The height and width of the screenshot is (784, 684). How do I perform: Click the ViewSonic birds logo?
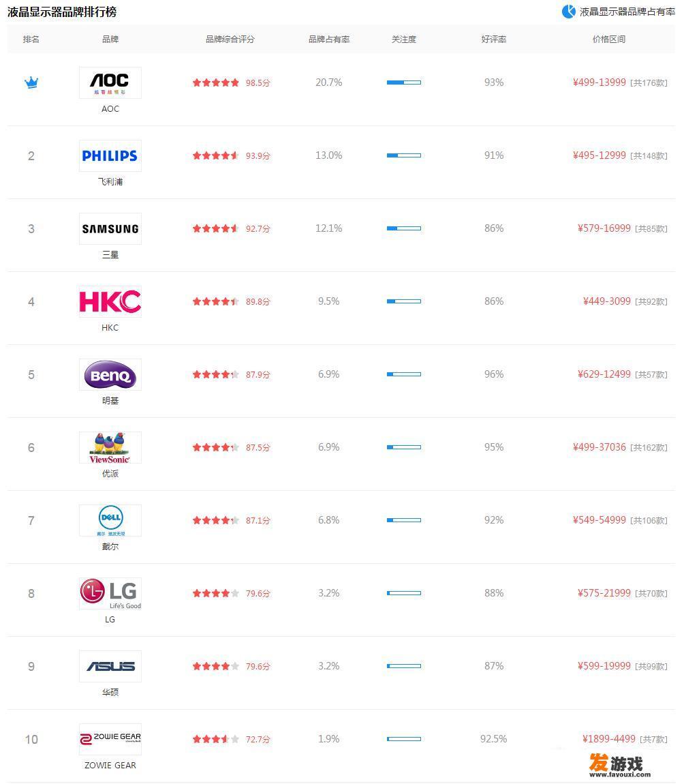(x=110, y=447)
